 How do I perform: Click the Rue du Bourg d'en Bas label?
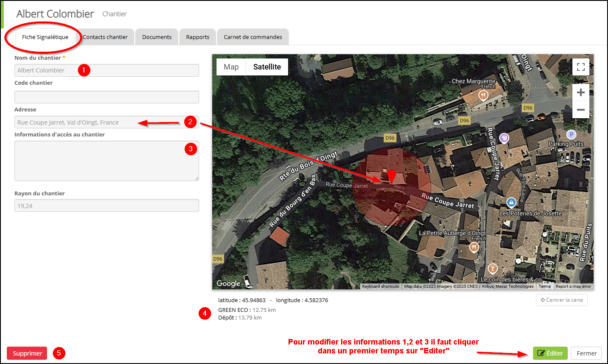click(x=292, y=201)
